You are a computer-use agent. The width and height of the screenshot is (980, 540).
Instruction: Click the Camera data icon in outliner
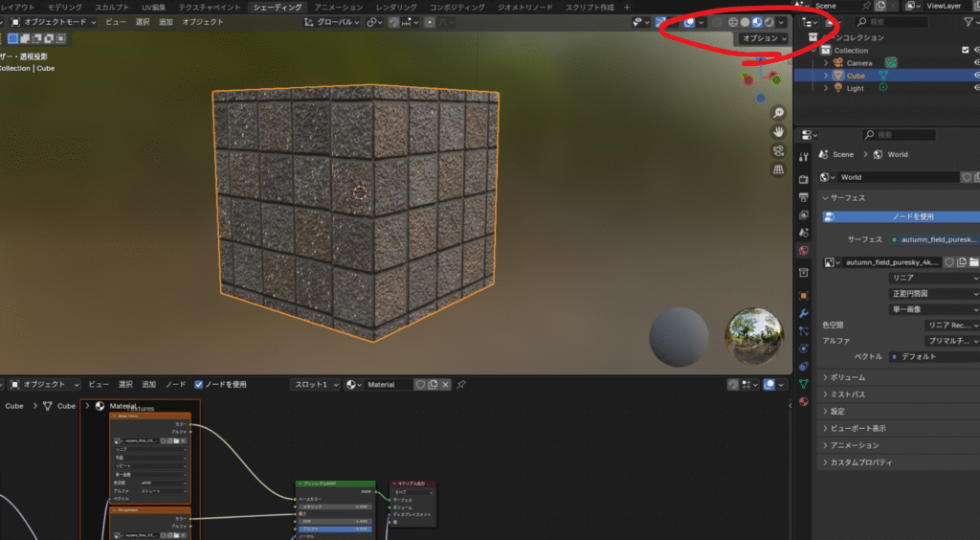[891, 62]
